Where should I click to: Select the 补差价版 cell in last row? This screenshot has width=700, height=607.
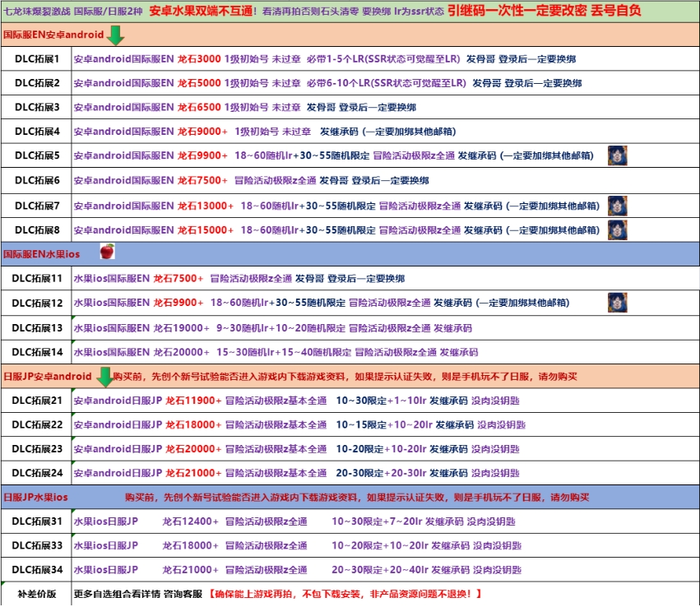(36, 594)
